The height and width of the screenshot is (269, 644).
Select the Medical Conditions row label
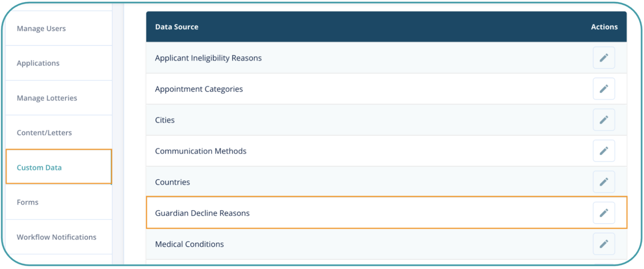click(x=189, y=244)
